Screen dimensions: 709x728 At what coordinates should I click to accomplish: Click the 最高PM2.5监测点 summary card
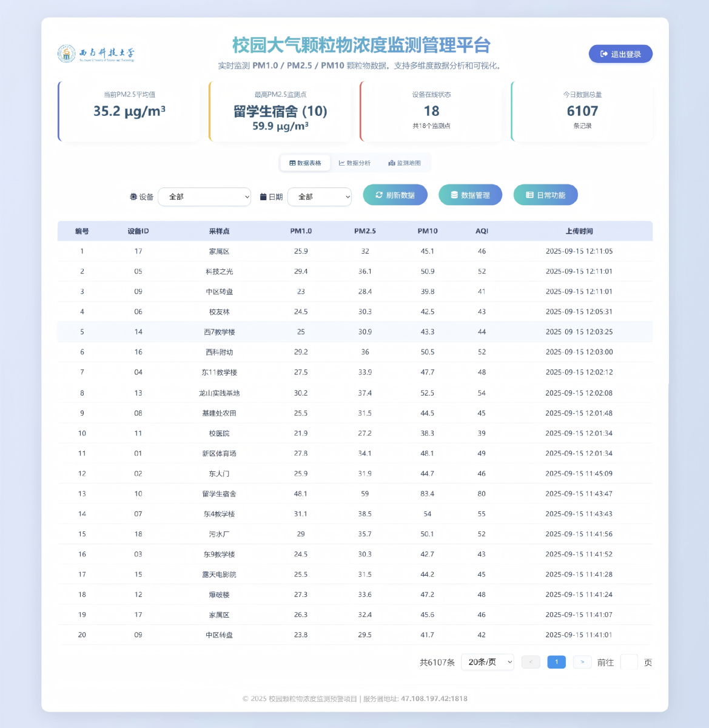[x=280, y=112]
